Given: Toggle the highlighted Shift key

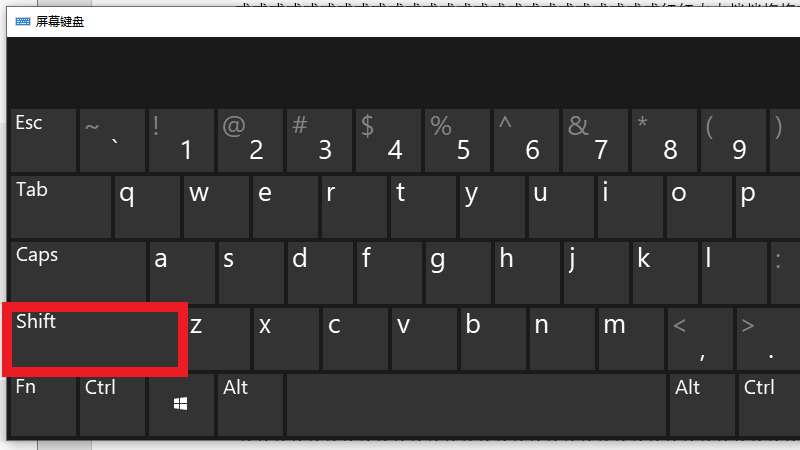Looking at the screenshot, I should pos(95,338).
